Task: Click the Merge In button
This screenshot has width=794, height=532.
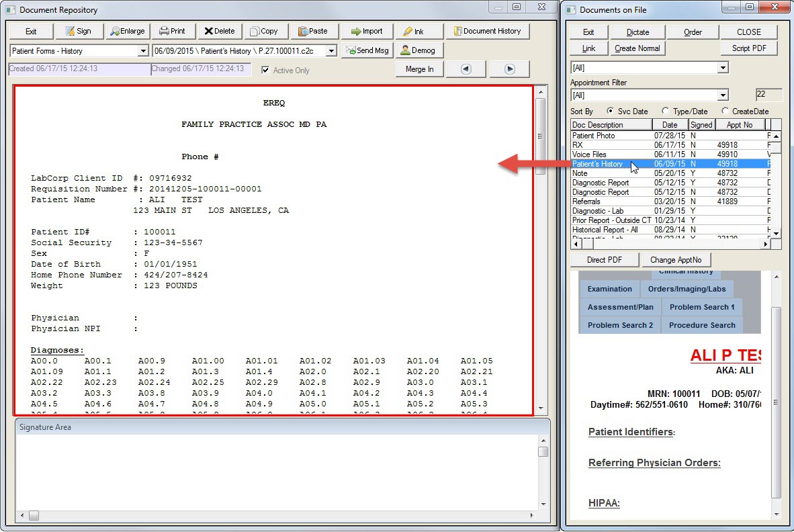Action: pyautogui.click(x=419, y=69)
